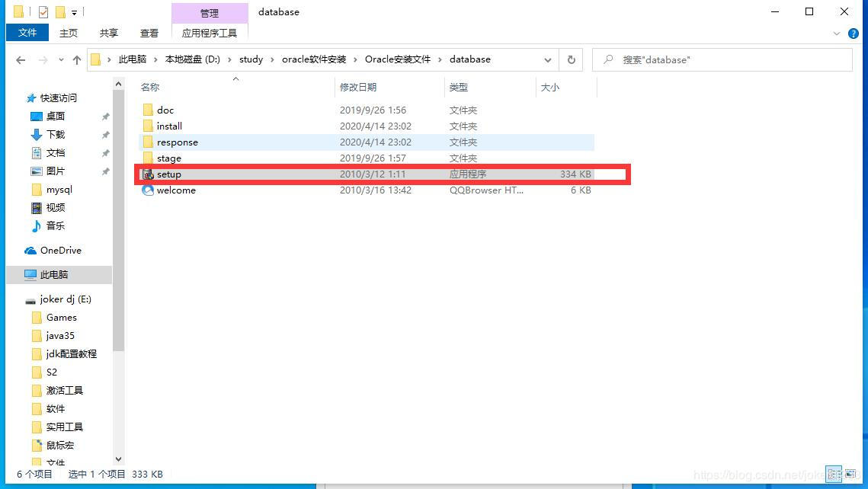868x489 pixels.
Task: Open mysql folder in navigation pane
Action: coord(59,189)
